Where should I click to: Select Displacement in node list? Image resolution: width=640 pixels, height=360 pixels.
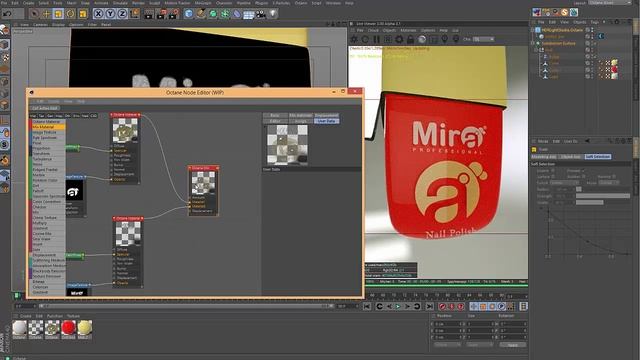pos(48,255)
